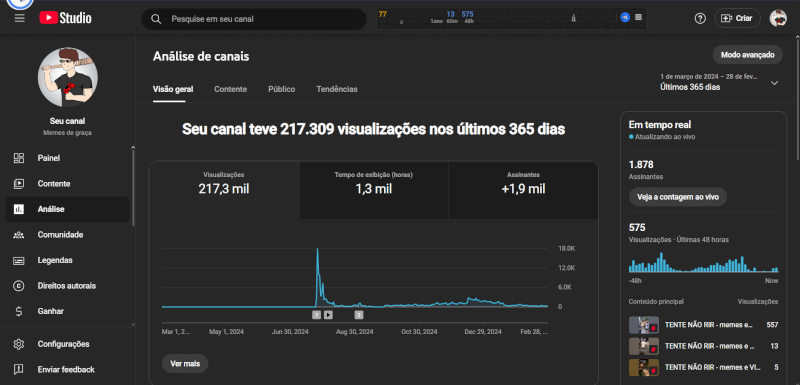Click the blue round extension icon in toolbar

(x=625, y=17)
